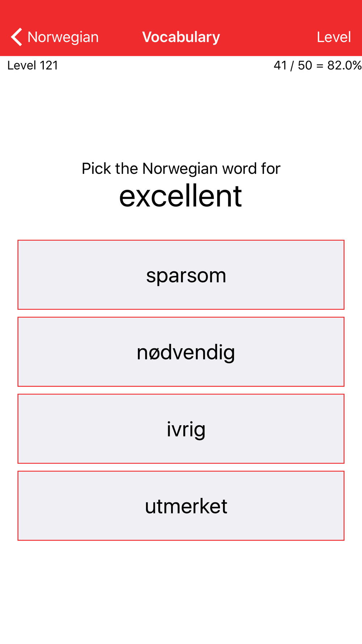Select the answer 'sparsom'
The image size is (362, 644).
click(181, 275)
